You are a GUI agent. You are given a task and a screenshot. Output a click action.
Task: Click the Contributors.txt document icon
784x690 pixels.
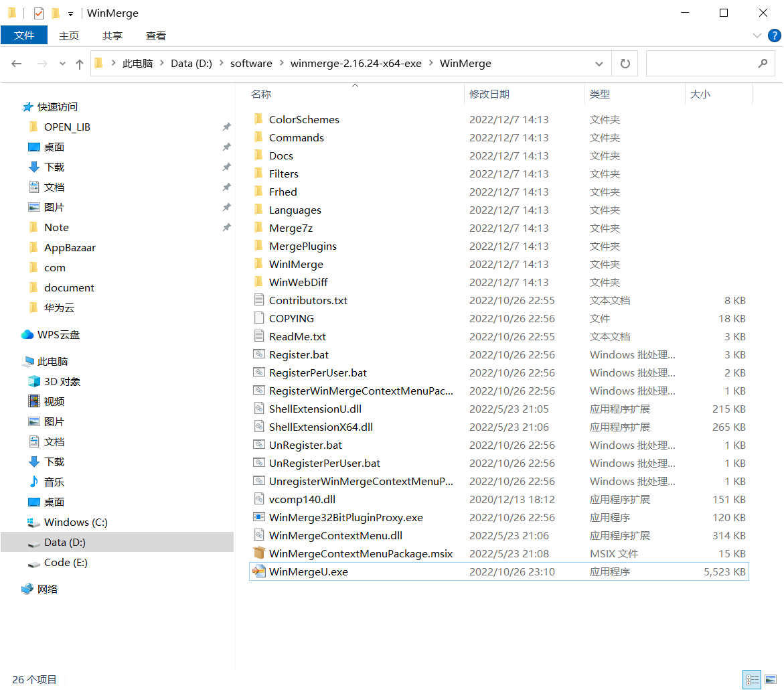pyautogui.click(x=259, y=299)
